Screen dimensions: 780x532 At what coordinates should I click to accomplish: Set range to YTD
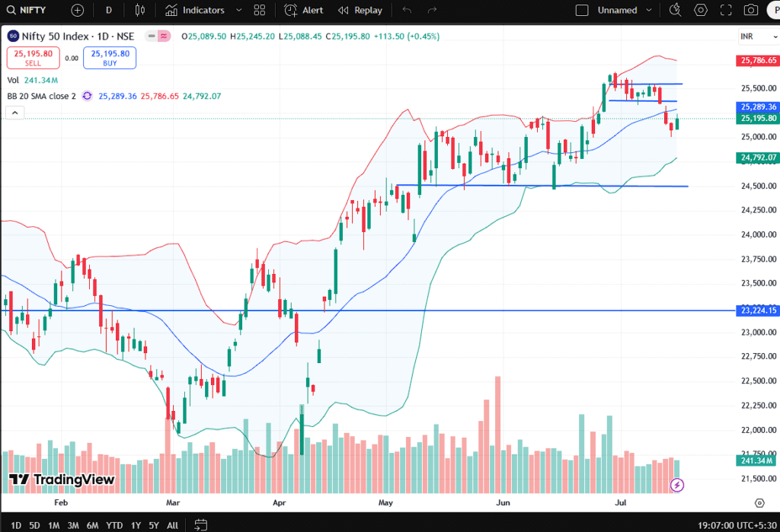(x=114, y=525)
